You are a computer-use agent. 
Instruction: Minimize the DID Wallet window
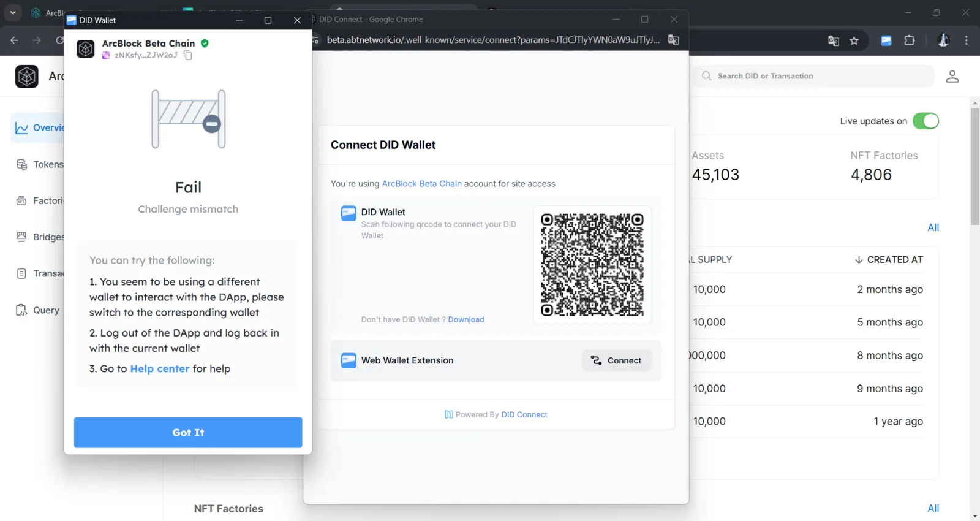(x=239, y=20)
